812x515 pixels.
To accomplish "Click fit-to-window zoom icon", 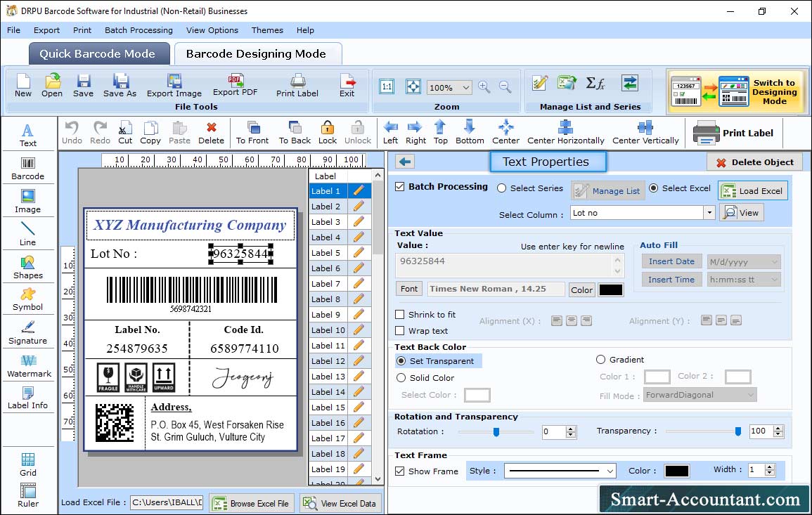I will tap(413, 87).
